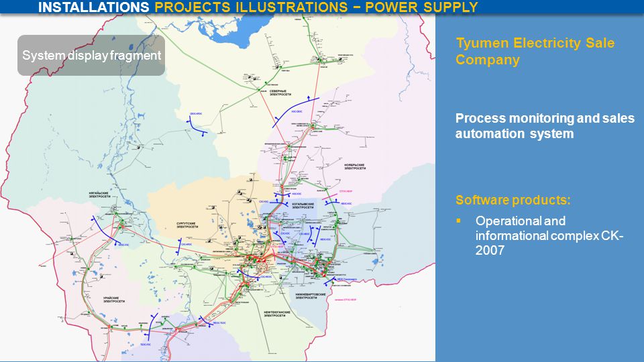The width and height of the screenshot is (644, 362).
Task: Click the slide title "INSTALLATIONS PROJECTS ILLUSTRATIONS – POWER SUPPLY"
Action: pos(258,7)
